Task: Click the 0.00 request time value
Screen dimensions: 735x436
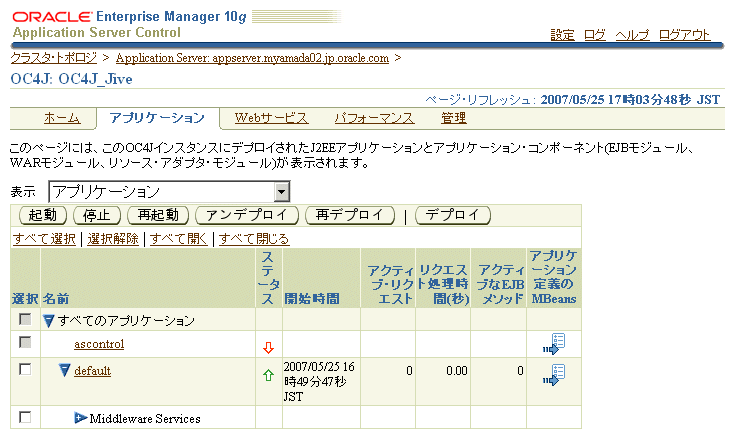Action: (x=457, y=371)
